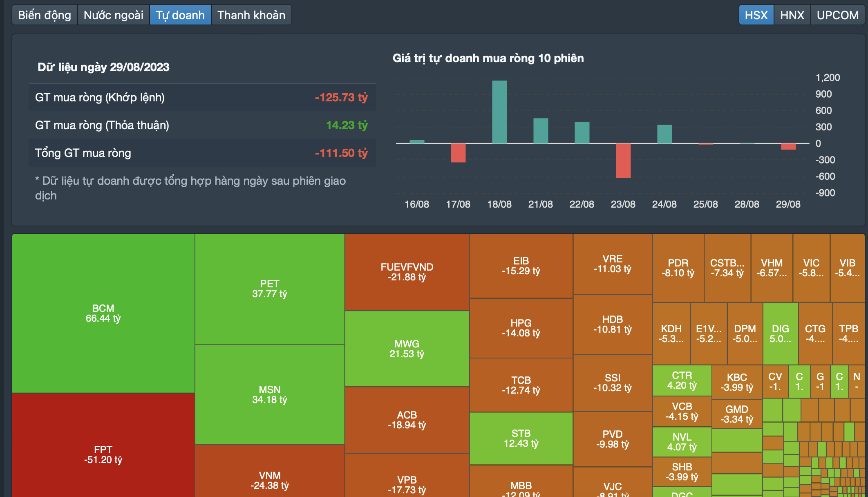Open the PVD -9.98 tỷ tile
Viewport: 868px width, 497px height.
coord(613,439)
